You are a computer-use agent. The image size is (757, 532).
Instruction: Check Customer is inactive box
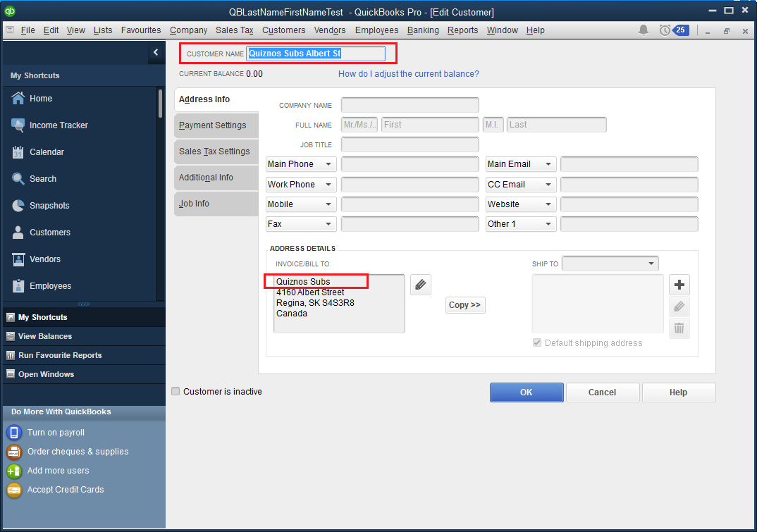(x=176, y=391)
